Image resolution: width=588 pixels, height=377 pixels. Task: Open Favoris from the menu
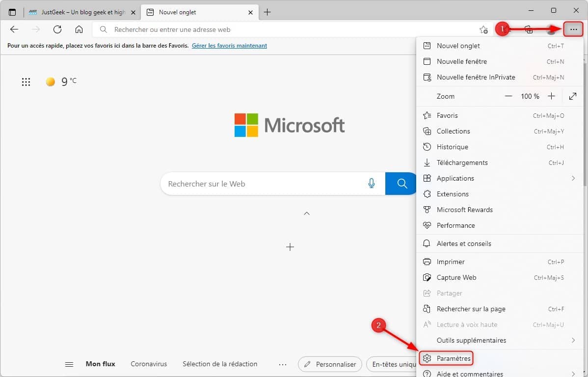click(x=500, y=115)
